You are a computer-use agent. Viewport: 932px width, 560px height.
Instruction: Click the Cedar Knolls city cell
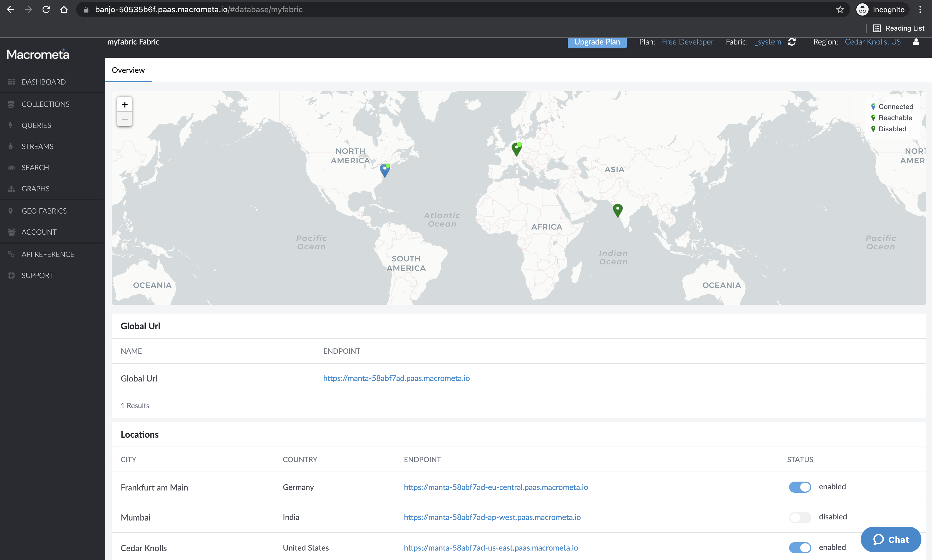[144, 548]
